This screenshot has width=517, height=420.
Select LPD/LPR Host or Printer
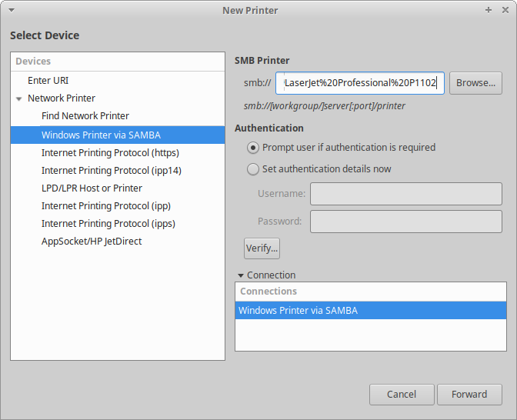(x=92, y=188)
